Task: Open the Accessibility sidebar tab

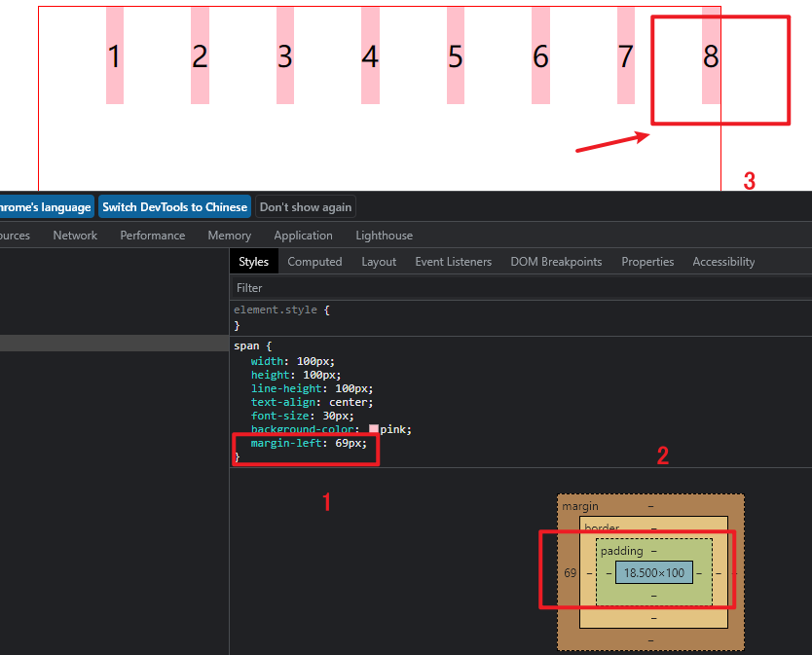Action: click(x=723, y=262)
